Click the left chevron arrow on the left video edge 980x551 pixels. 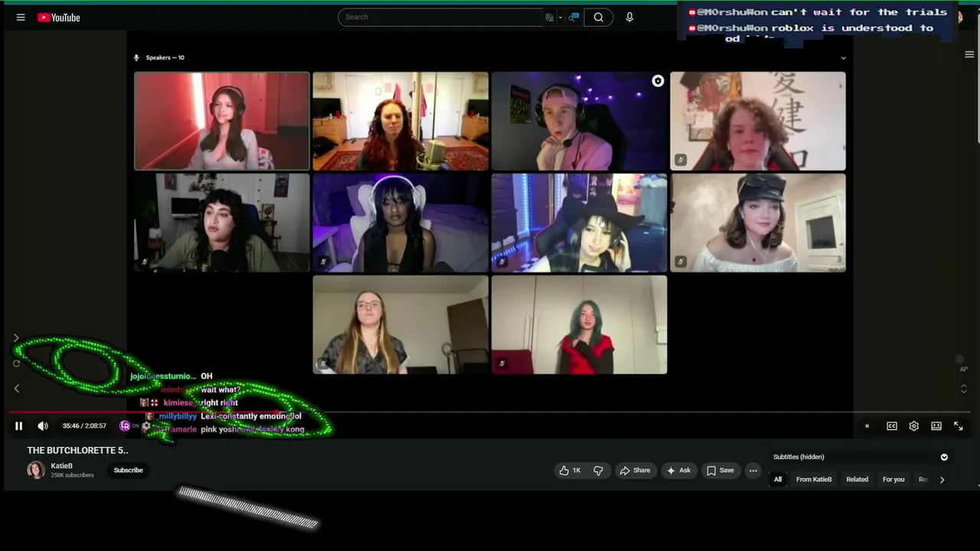click(x=16, y=389)
